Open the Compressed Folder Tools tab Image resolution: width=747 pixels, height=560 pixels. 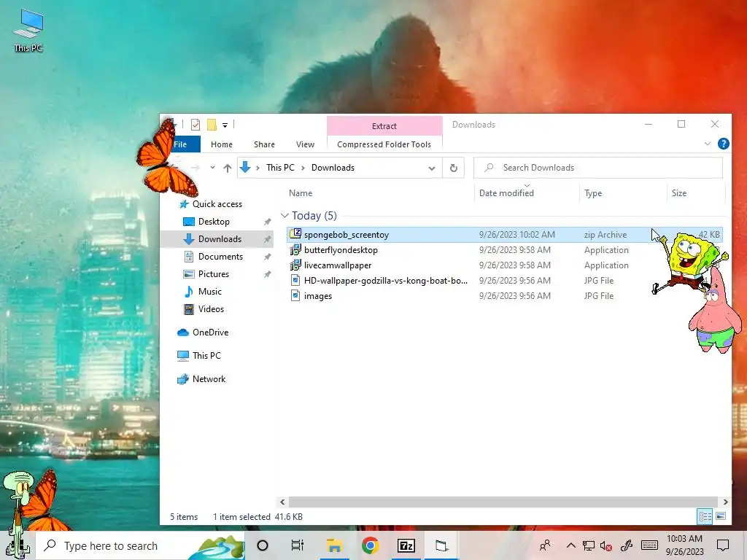(x=384, y=144)
